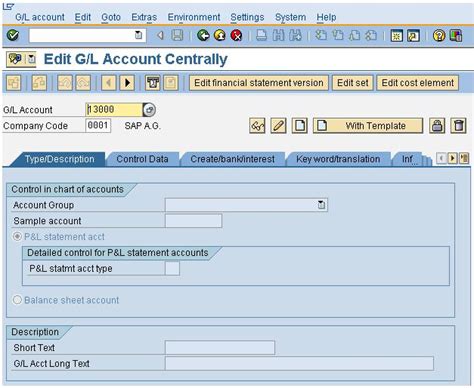Click the First Page icon

(321, 35)
